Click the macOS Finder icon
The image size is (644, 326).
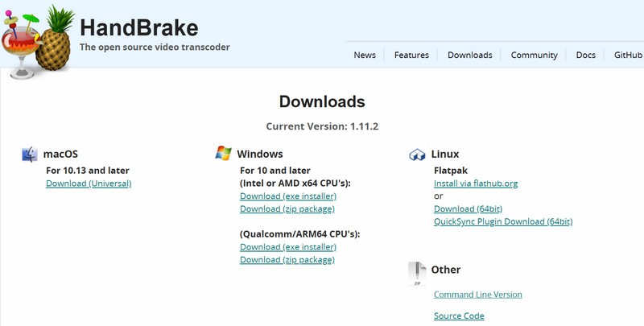pos(30,155)
